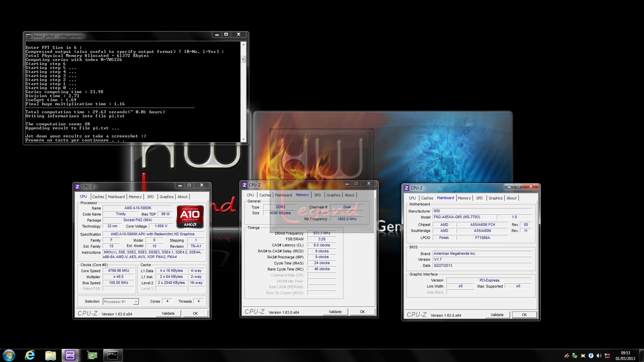Image resolution: width=644 pixels, height=362 pixels.
Task: Switch to Graphics tab in the CPU window
Action: click(x=167, y=197)
